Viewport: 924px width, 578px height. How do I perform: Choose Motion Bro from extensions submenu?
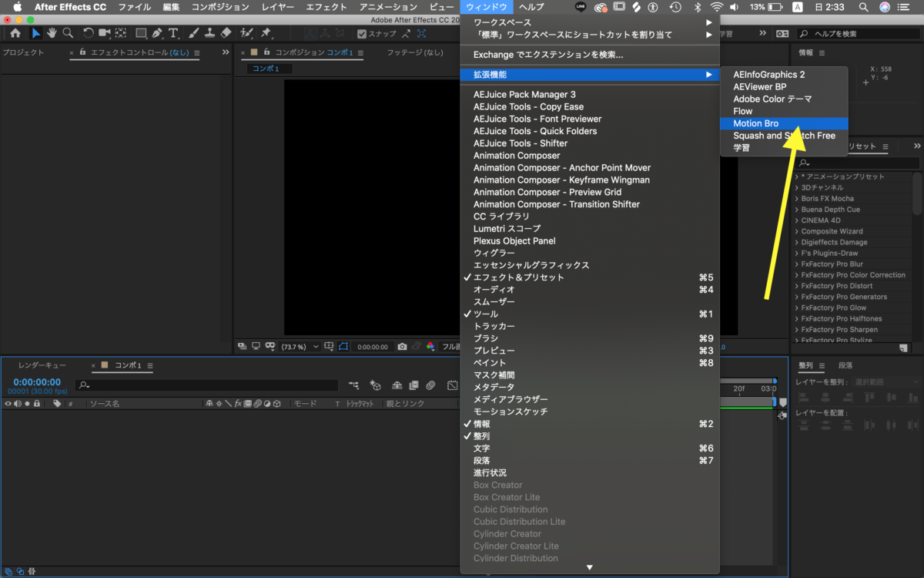784,123
